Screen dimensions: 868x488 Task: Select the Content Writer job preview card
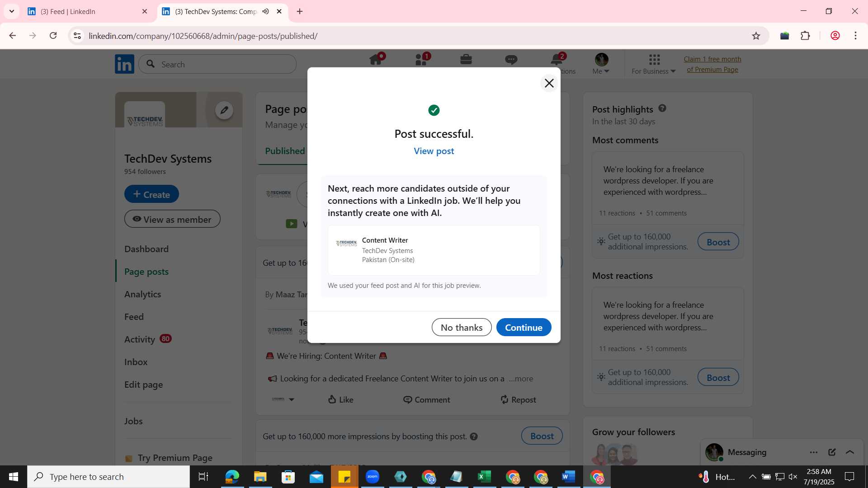434,250
